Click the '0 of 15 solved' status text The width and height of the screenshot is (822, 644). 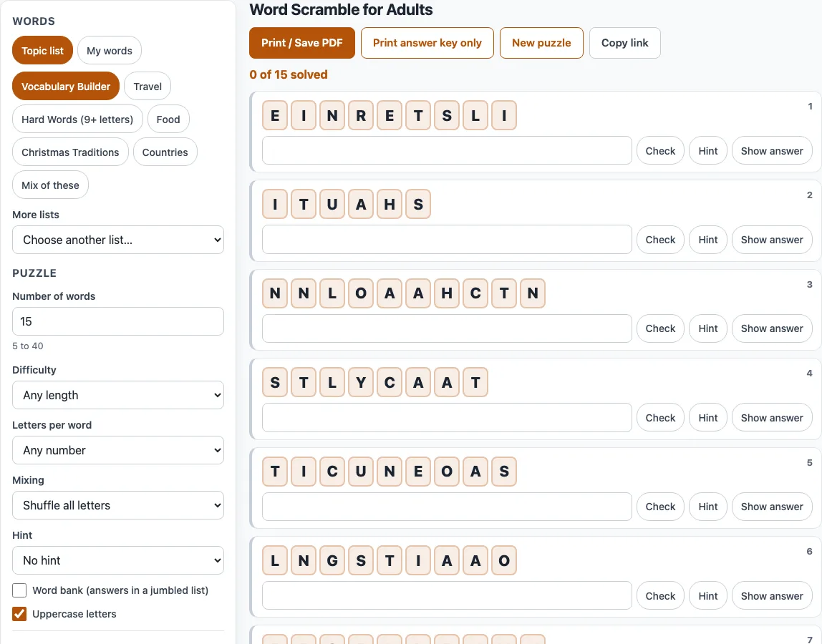click(289, 74)
